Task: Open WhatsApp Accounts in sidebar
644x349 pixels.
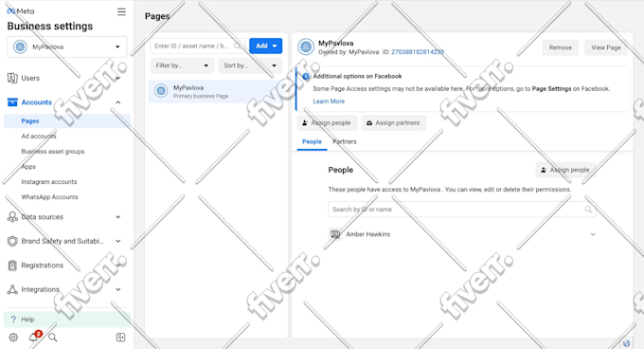Action: click(49, 197)
